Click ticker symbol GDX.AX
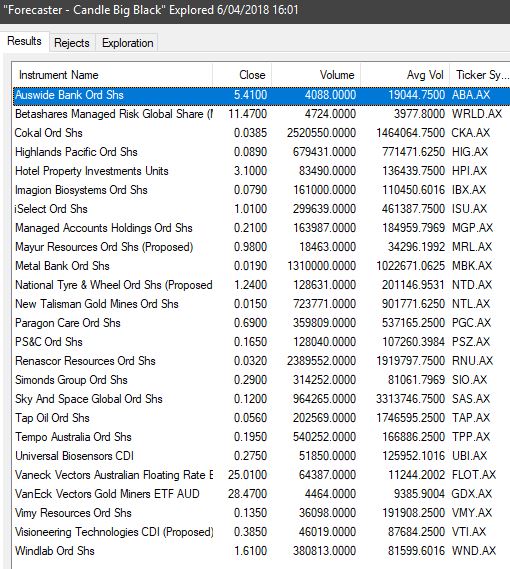The width and height of the screenshot is (510, 569). point(472,494)
